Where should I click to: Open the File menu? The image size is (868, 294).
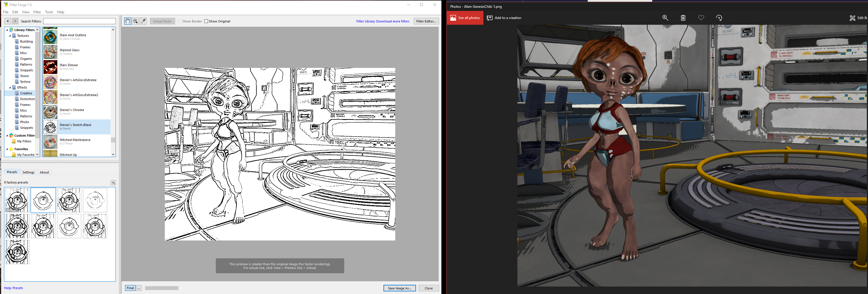click(x=6, y=12)
